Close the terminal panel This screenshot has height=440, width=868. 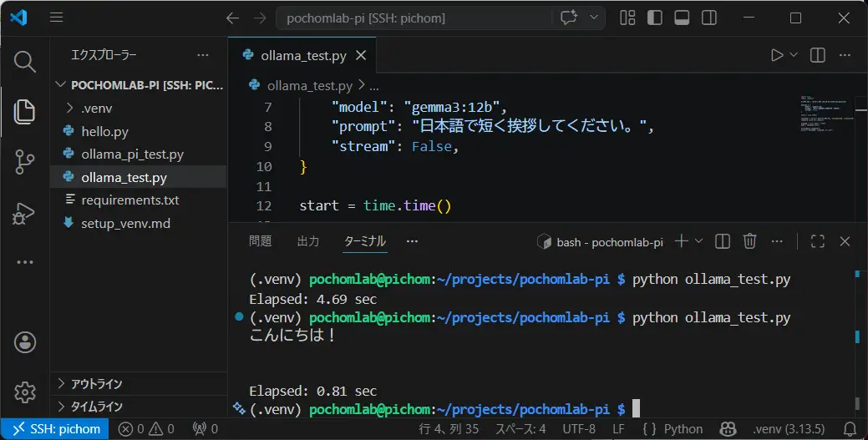tap(845, 240)
